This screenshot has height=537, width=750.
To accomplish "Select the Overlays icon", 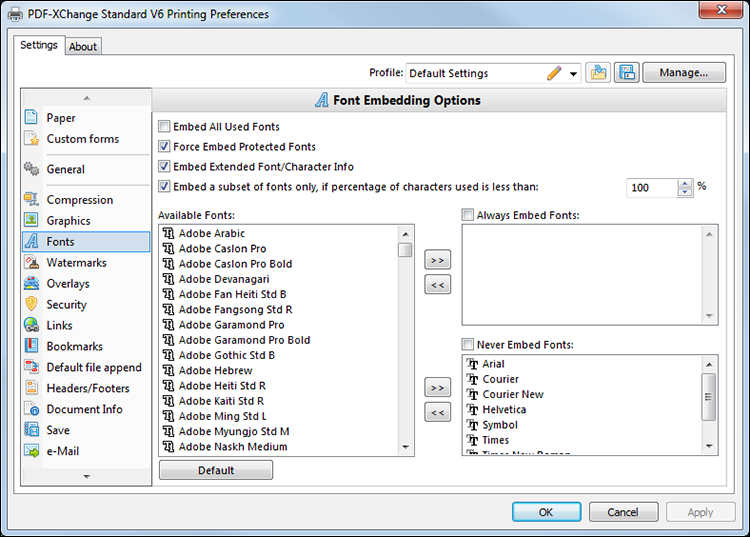I will click(x=31, y=283).
